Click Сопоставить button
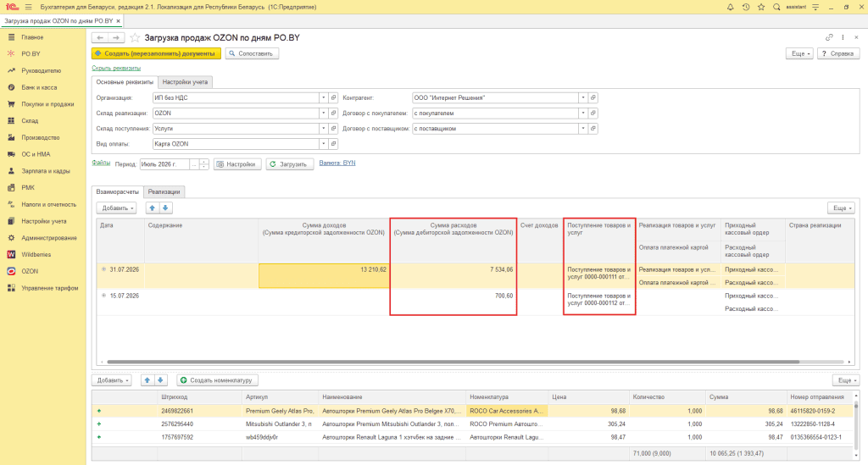Image resolution: width=868 pixels, height=465 pixels. (252, 53)
